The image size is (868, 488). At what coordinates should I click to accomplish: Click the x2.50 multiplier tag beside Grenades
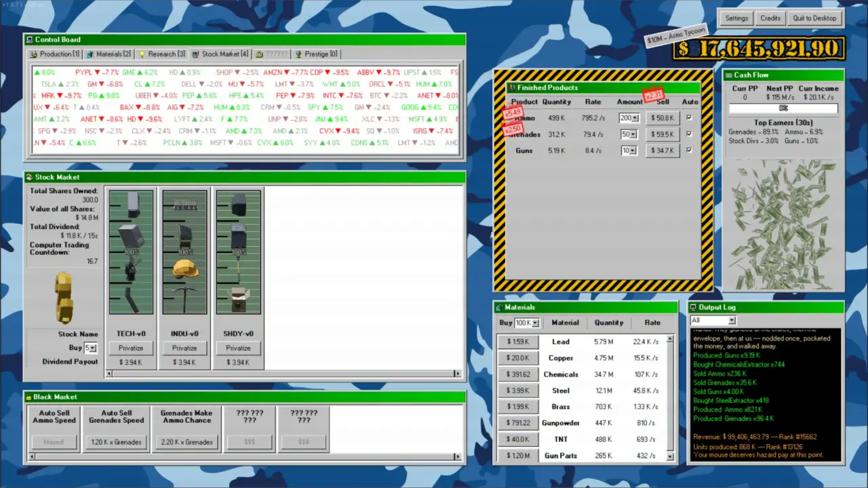point(513,129)
